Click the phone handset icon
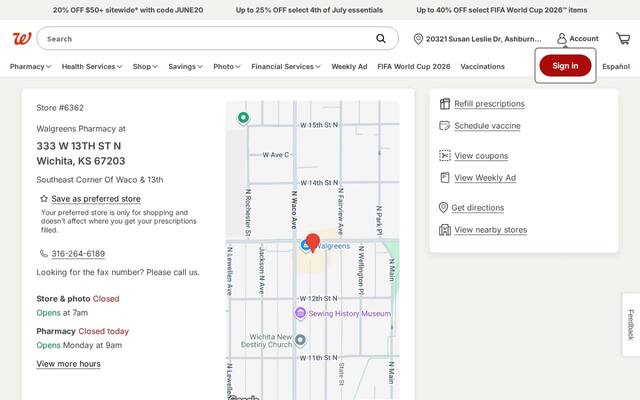The image size is (640, 400). 44,253
